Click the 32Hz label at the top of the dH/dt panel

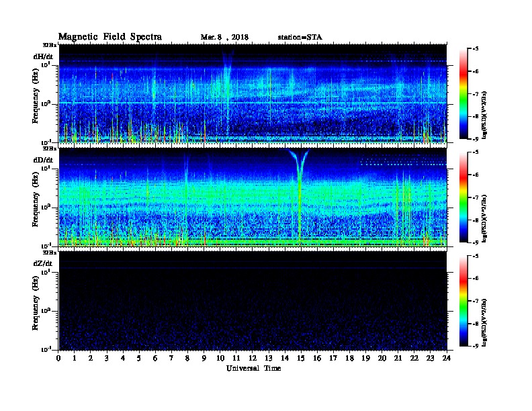click(x=50, y=45)
